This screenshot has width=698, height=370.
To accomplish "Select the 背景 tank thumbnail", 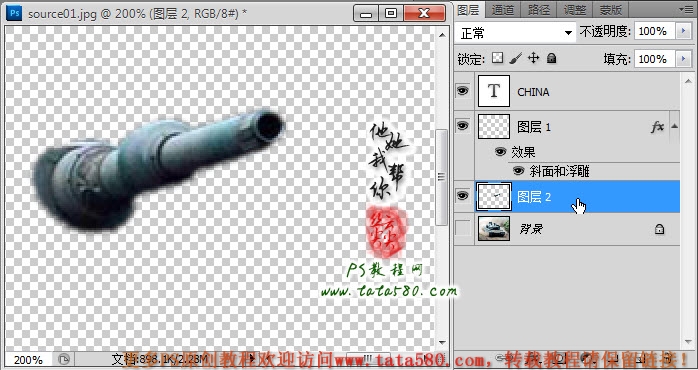I will click(494, 228).
